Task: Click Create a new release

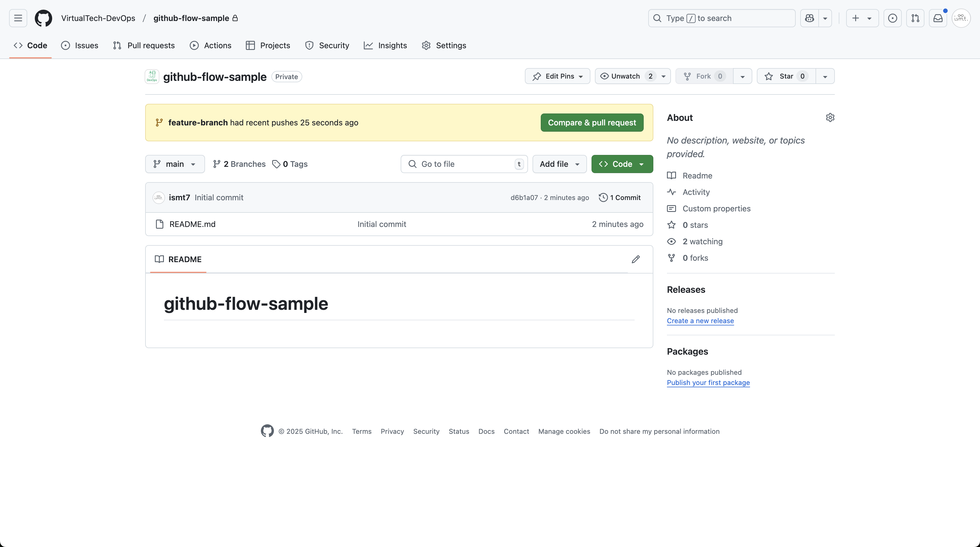Action: (x=700, y=321)
